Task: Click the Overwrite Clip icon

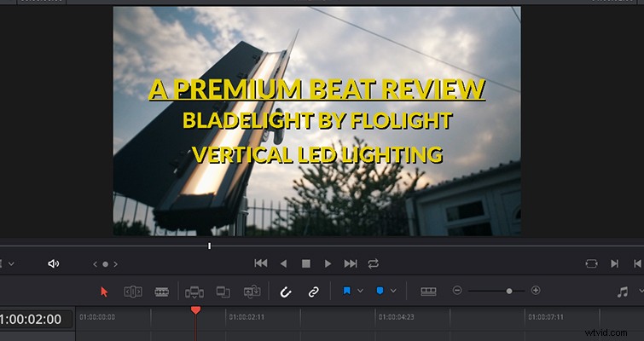Action: [x=223, y=292]
